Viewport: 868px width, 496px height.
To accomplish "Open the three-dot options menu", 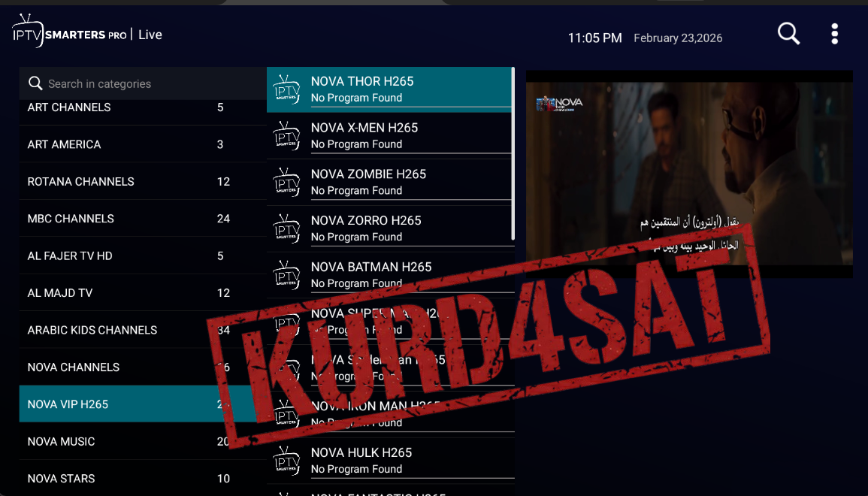I will pyautogui.click(x=834, y=34).
